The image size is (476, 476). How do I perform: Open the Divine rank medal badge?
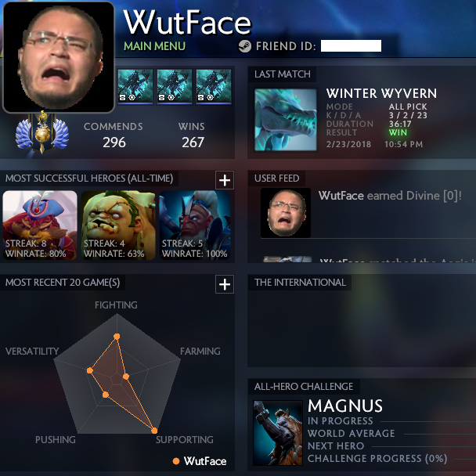click(x=42, y=132)
